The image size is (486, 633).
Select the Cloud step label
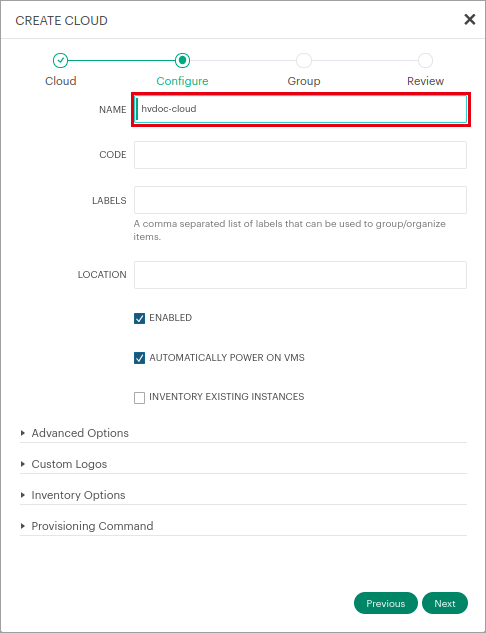point(61,81)
